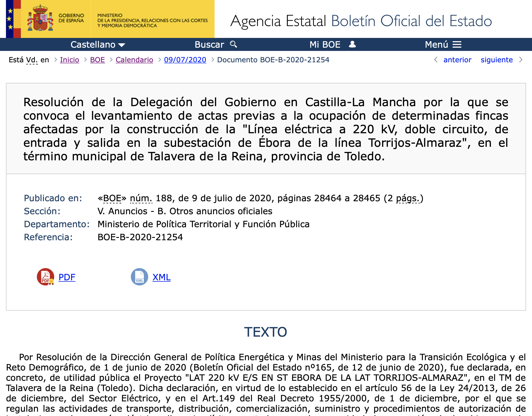Click V. Anuncios - B. Otros anuncios oficiales
Image resolution: width=532 pixels, height=416 pixels.
coord(185,211)
